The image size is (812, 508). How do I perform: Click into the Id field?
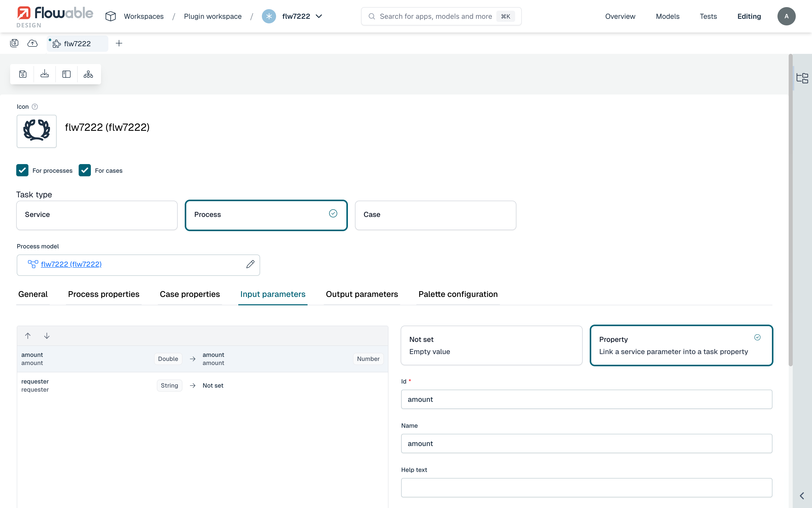(586, 399)
